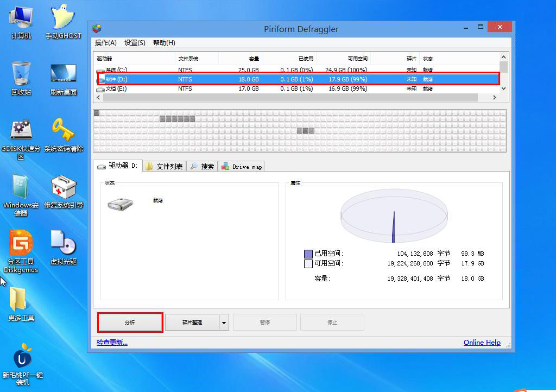Open the Online Help link

point(482,343)
